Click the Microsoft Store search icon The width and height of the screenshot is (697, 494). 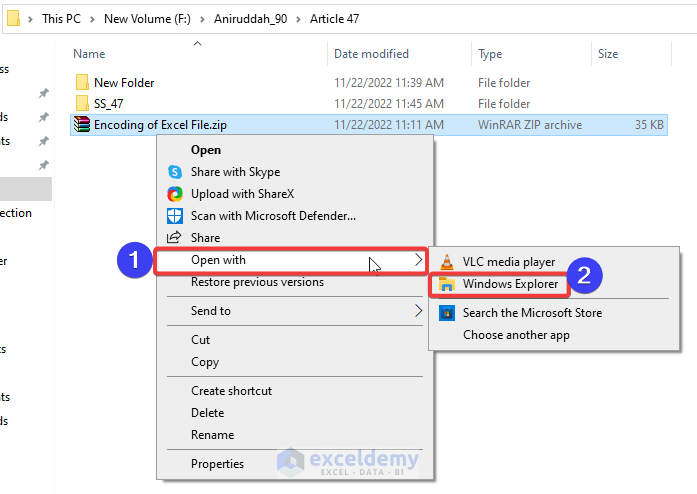coord(446,313)
